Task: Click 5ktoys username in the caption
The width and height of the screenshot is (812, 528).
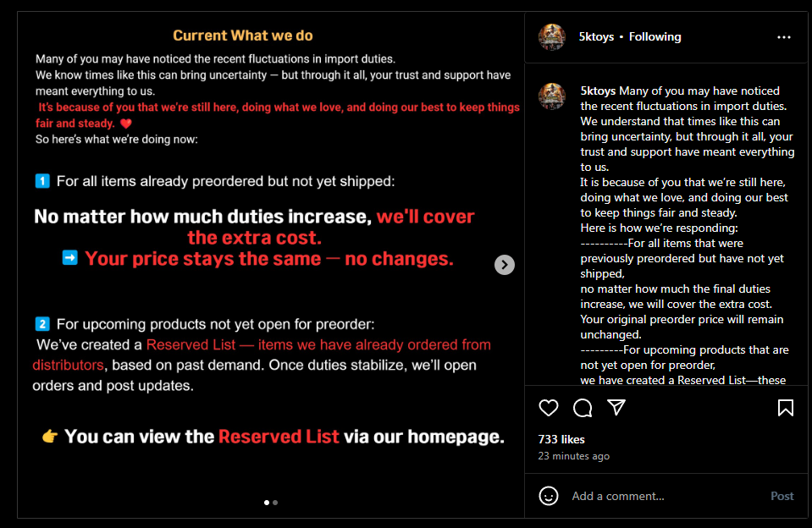Action: 598,91
